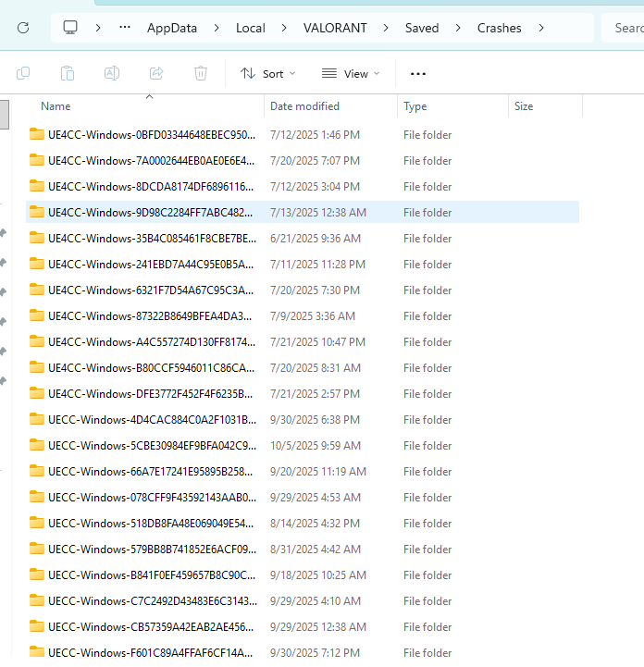The image size is (644, 667).
Task: Select folder UE4CC-Windows-87322B8649BFEA4DA3...
Action: (303, 316)
